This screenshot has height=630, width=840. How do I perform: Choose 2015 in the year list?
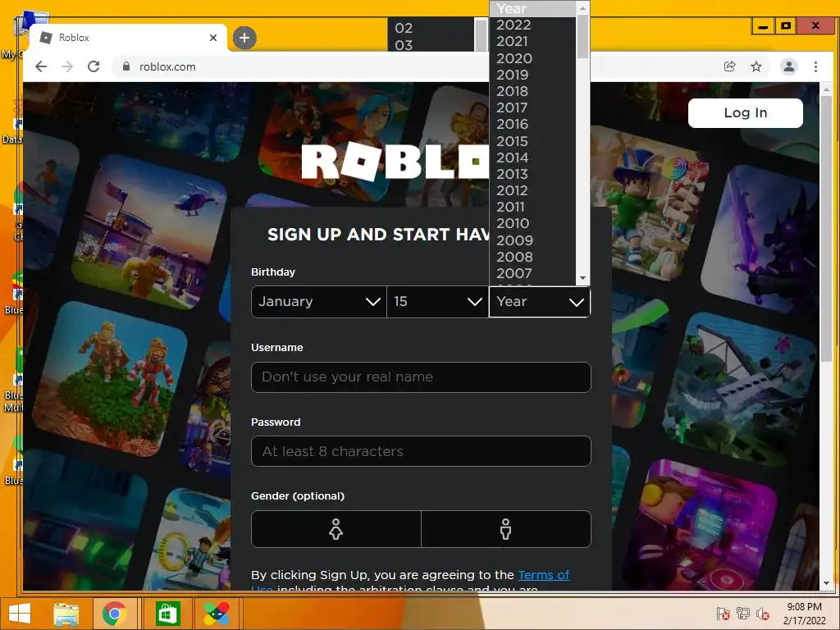tap(532, 141)
